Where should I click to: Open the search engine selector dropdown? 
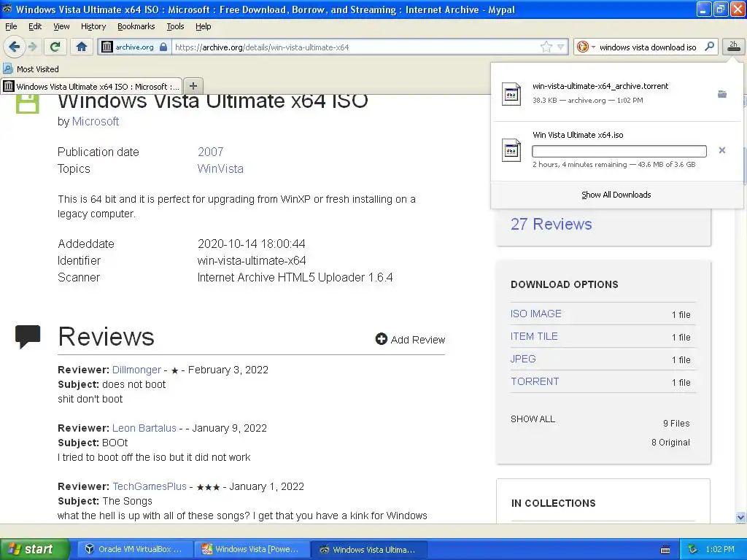[586, 47]
